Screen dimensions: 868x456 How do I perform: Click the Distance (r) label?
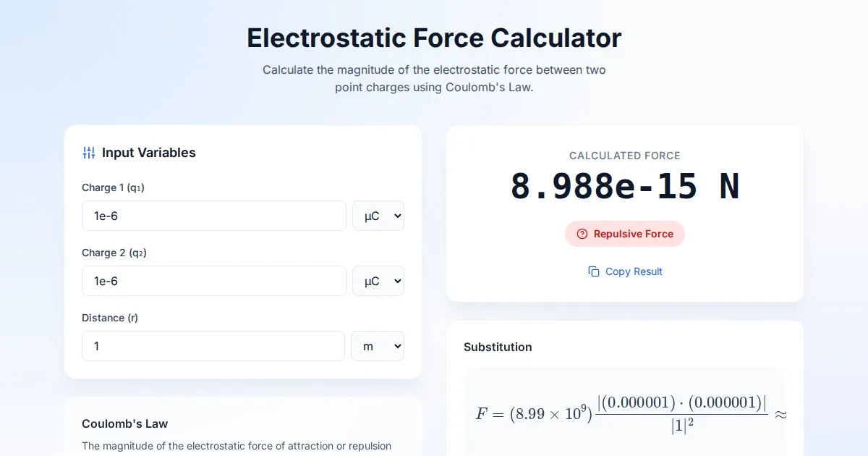pos(109,318)
